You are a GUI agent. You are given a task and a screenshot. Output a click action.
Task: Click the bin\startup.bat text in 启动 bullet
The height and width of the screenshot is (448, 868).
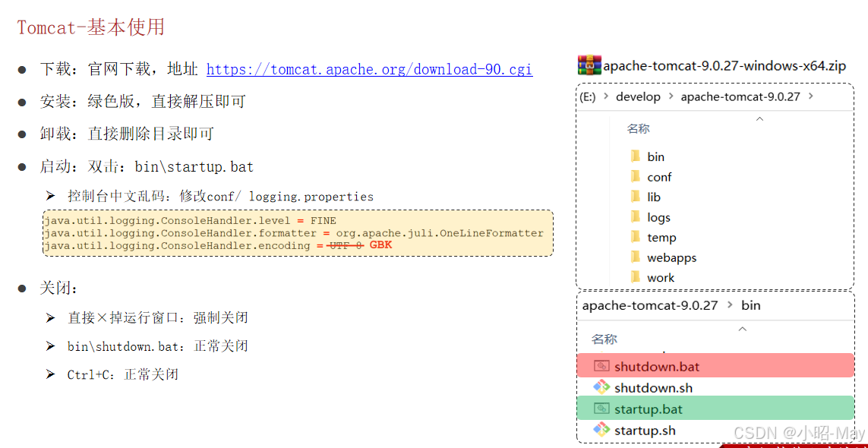pyautogui.click(x=194, y=167)
